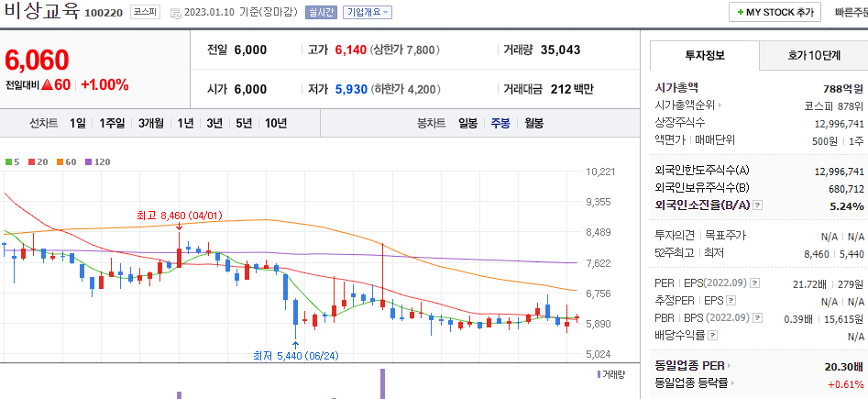Viewport: 868px width, 399px height.
Task: Toggle the 120-day moving average legend
Action: pos(97,162)
